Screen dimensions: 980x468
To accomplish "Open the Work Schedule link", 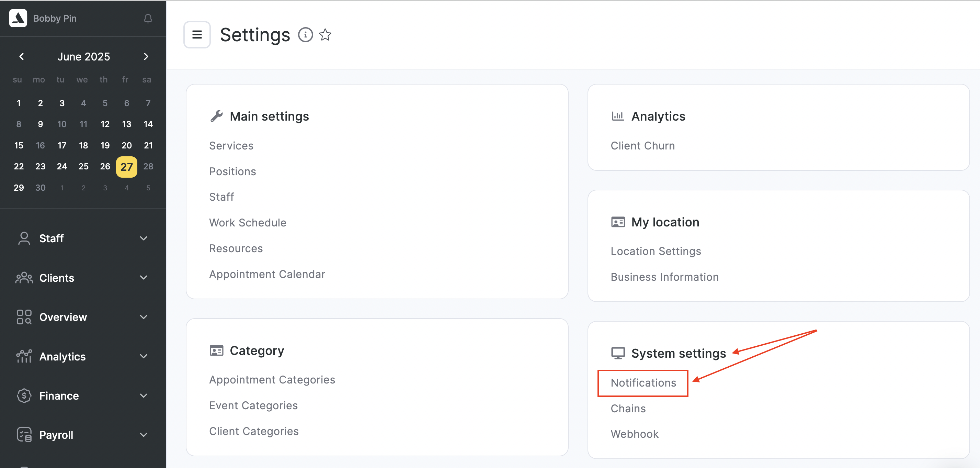I will point(248,223).
